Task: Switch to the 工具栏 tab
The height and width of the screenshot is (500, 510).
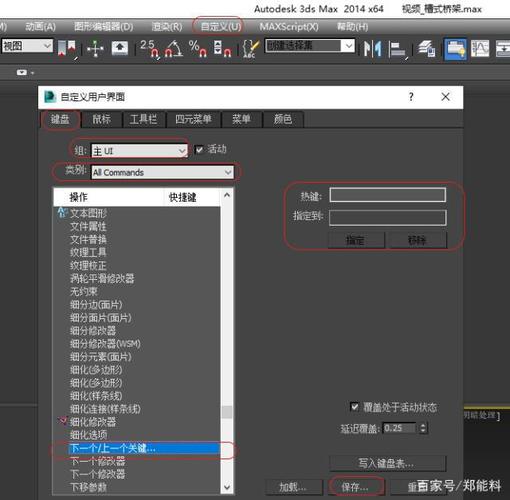Action: [144, 119]
